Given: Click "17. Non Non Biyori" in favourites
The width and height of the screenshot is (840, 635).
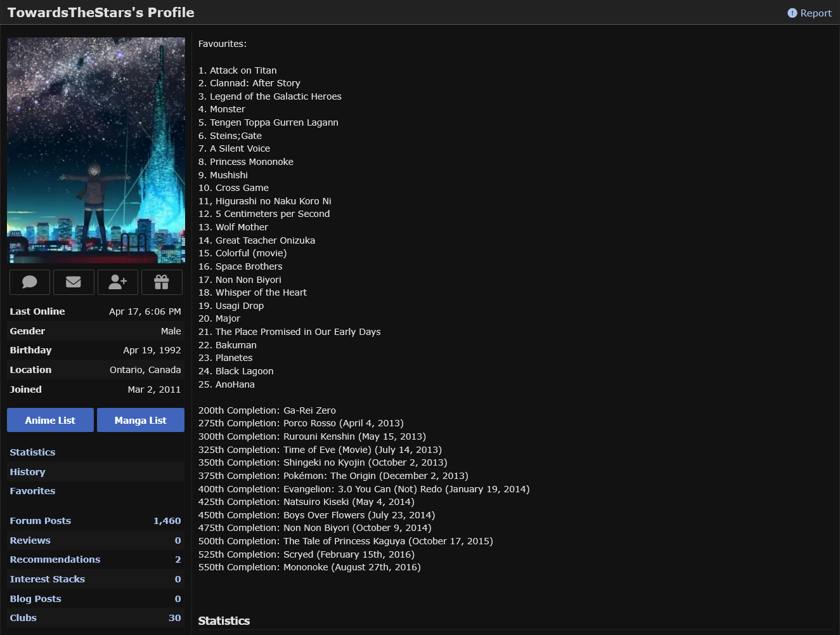Looking at the screenshot, I should click(240, 280).
